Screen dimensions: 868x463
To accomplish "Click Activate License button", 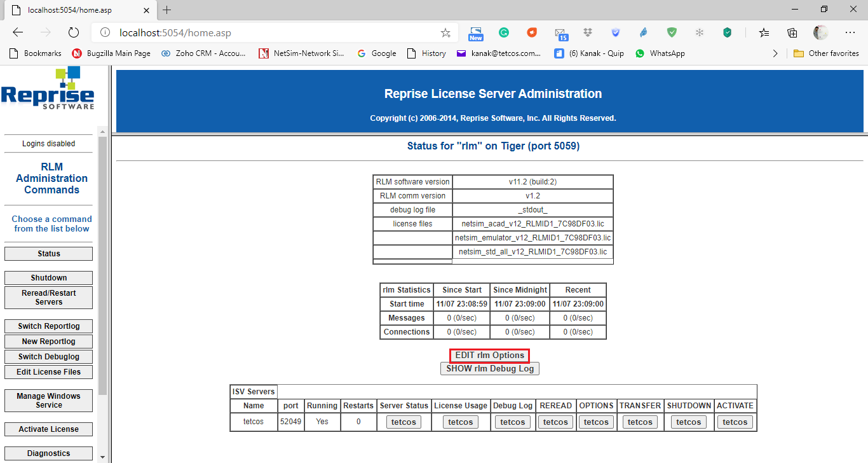I will point(48,429).
